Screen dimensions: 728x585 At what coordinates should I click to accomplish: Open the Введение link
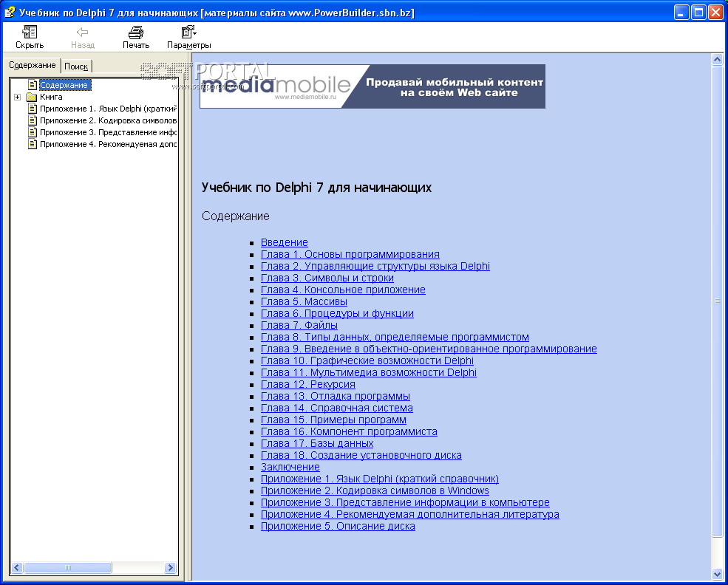pyautogui.click(x=284, y=242)
